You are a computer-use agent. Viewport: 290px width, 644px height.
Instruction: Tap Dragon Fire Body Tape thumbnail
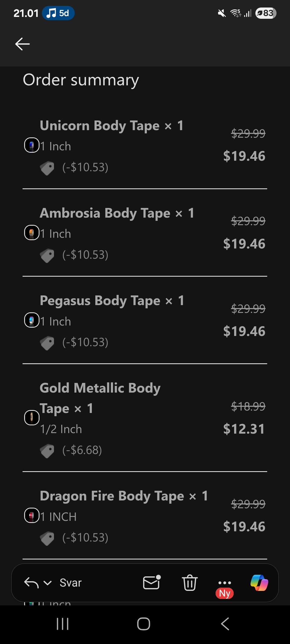32,515
